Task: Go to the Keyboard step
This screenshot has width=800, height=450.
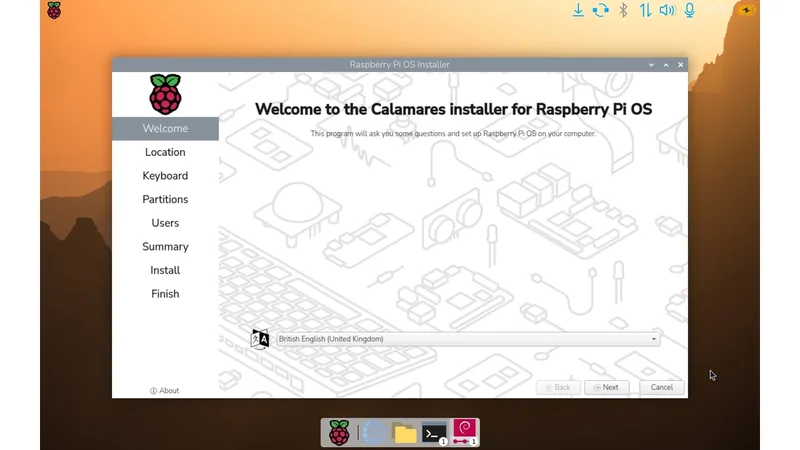Action: (165, 176)
